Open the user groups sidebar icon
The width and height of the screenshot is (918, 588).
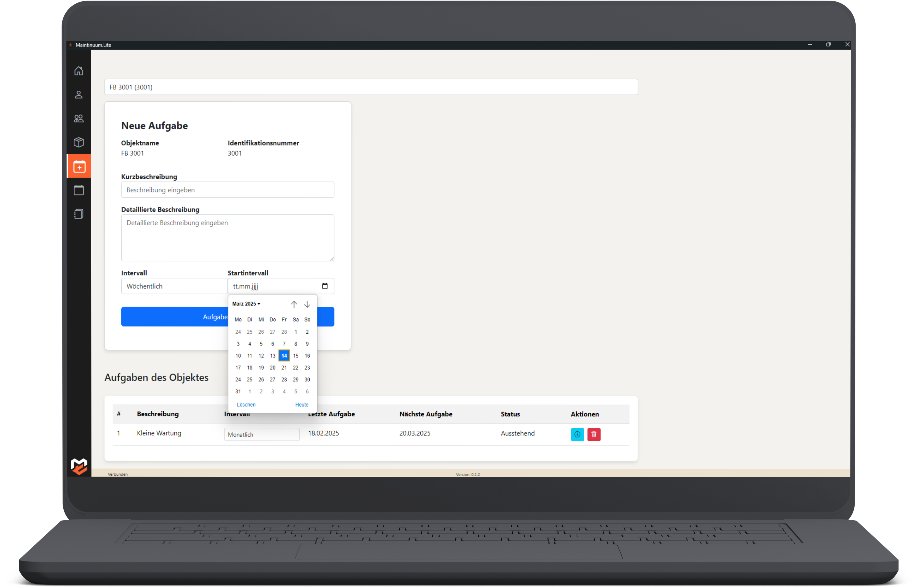[x=79, y=119]
